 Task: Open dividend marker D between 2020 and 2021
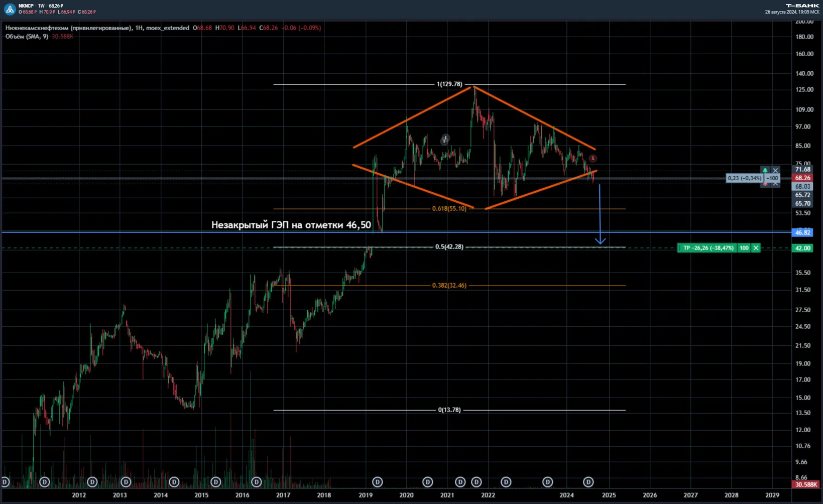coord(427,482)
